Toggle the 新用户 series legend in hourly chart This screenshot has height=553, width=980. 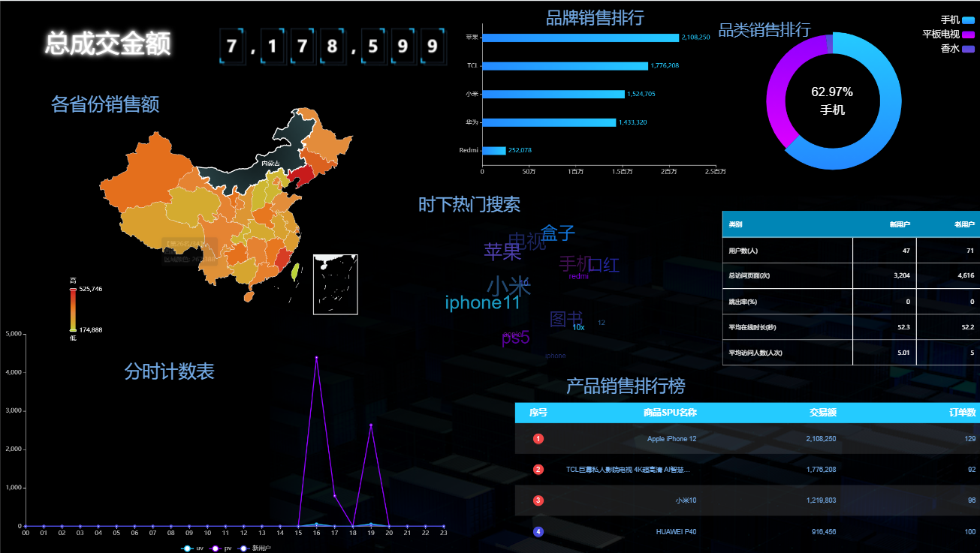tap(255, 548)
